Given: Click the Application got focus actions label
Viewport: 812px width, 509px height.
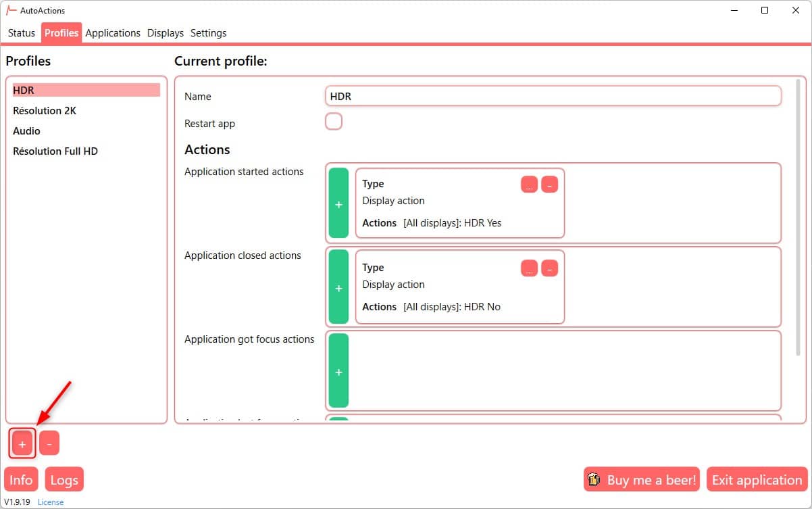Looking at the screenshot, I should (249, 339).
